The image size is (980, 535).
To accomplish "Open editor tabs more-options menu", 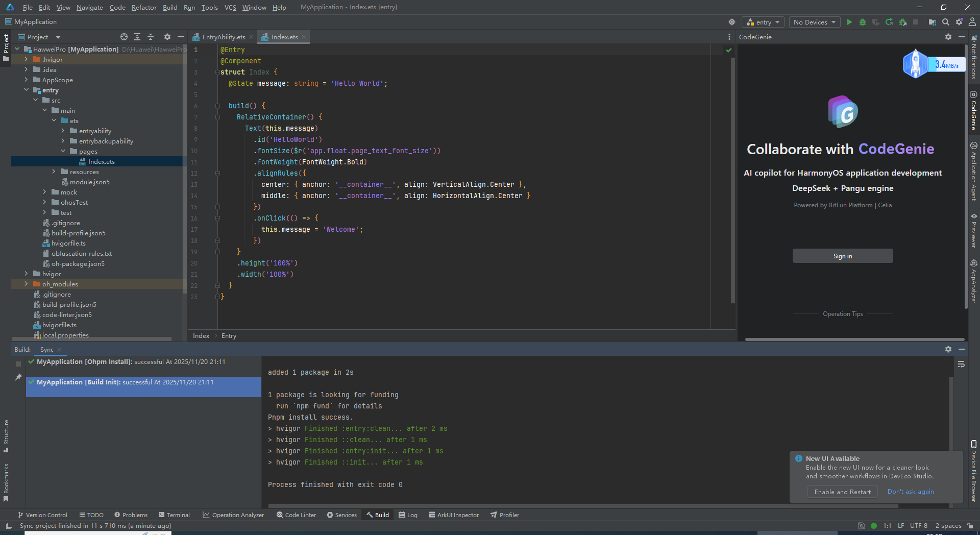I will [x=729, y=37].
